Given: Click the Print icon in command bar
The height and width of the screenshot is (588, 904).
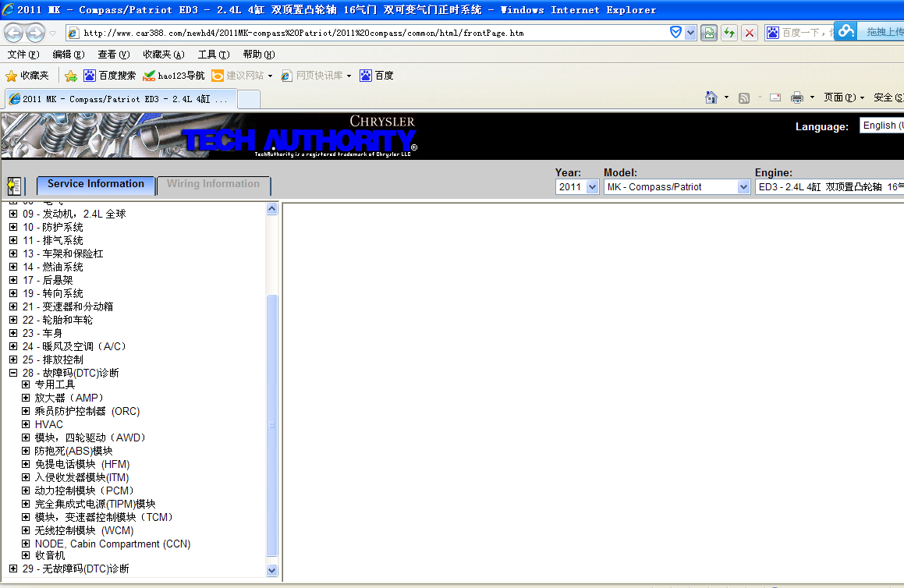Looking at the screenshot, I should (x=797, y=97).
